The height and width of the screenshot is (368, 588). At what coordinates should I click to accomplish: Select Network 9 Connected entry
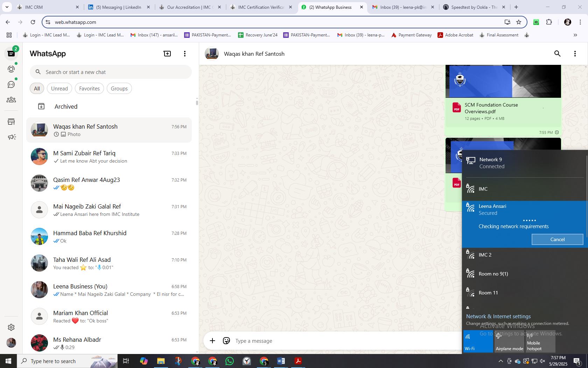(x=524, y=163)
